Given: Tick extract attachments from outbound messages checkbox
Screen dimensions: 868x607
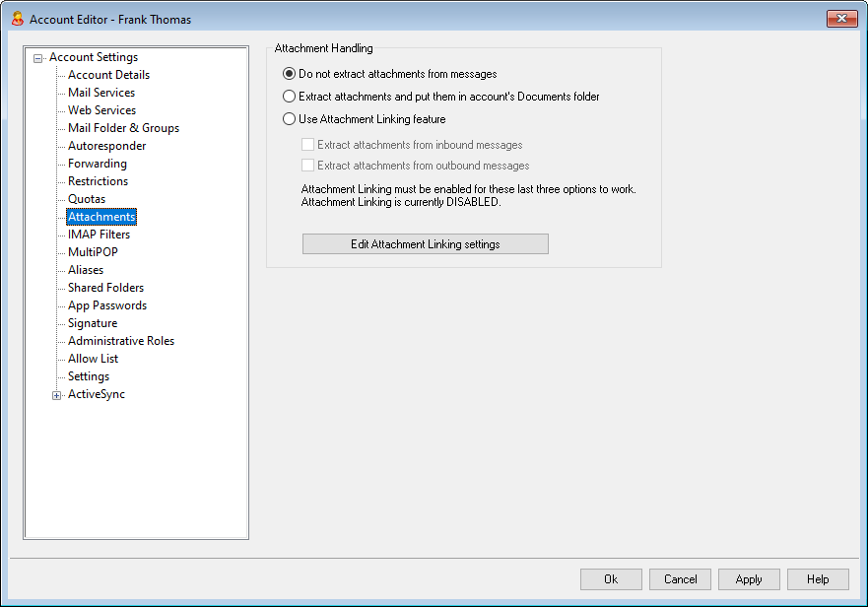Looking at the screenshot, I should coord(308,166).
